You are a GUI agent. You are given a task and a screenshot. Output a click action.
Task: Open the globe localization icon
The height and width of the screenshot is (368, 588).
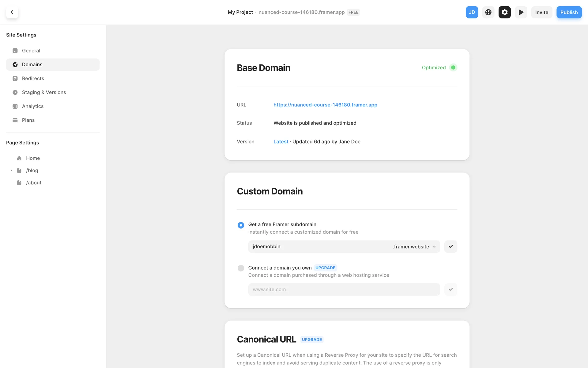coord(488,12)
